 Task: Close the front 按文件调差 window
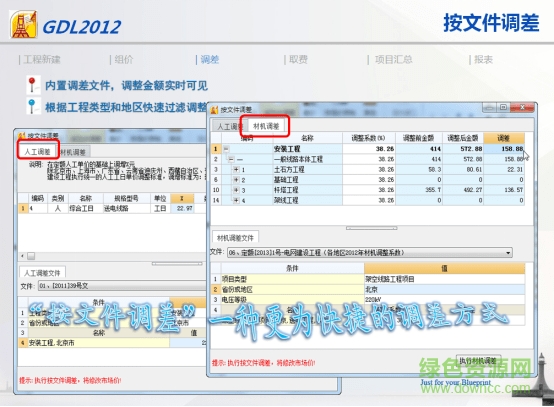[522, 107]
